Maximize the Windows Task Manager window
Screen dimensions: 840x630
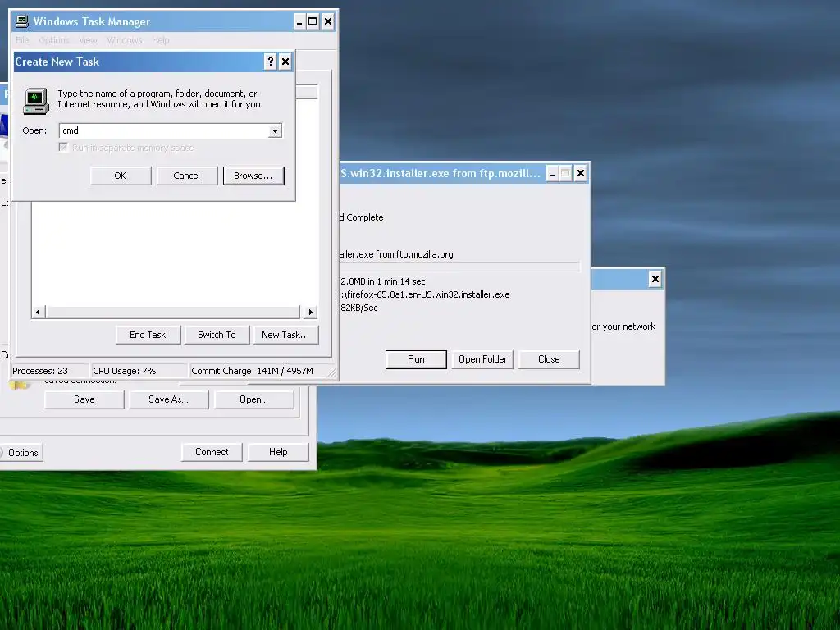[313, 22]
